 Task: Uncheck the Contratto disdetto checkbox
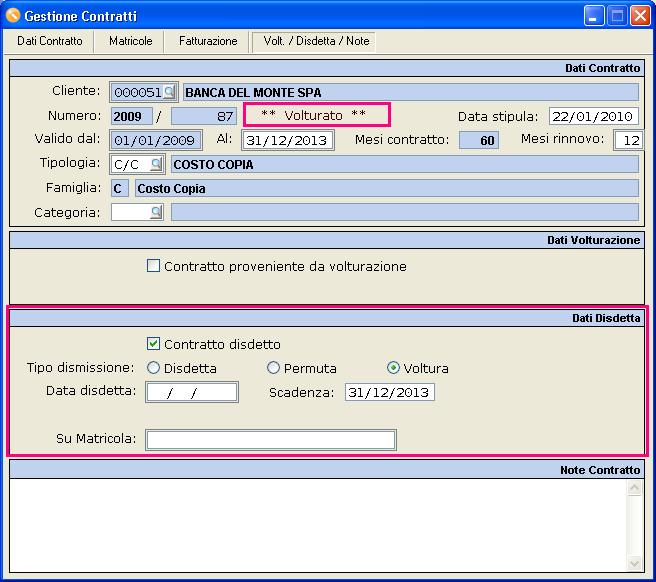point(153,344)
